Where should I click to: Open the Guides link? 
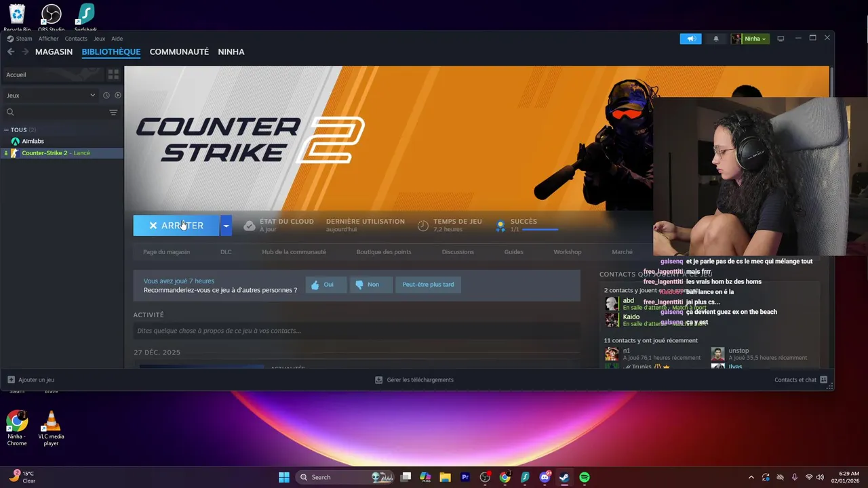pos(513,251)
